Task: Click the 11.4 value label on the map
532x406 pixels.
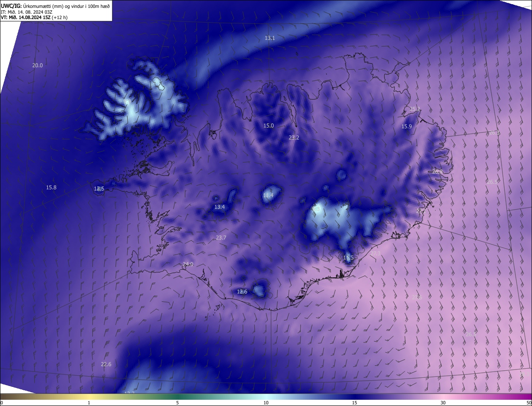Action: coord(268,195)
